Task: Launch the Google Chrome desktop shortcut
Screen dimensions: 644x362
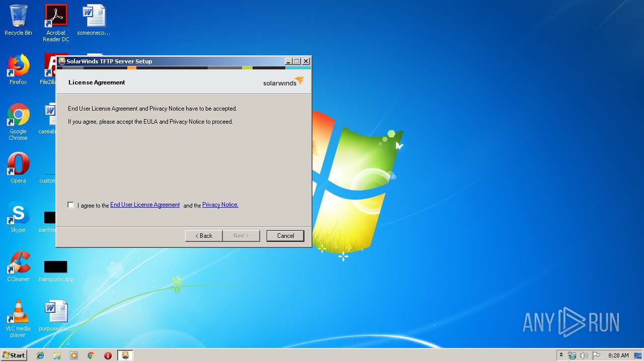Action: click(x=18, y=122)
